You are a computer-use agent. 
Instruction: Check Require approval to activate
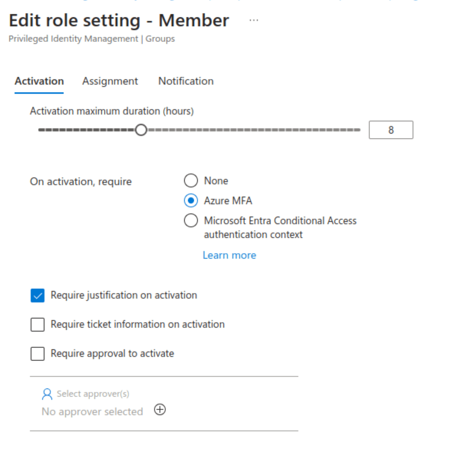pos(38,354)
